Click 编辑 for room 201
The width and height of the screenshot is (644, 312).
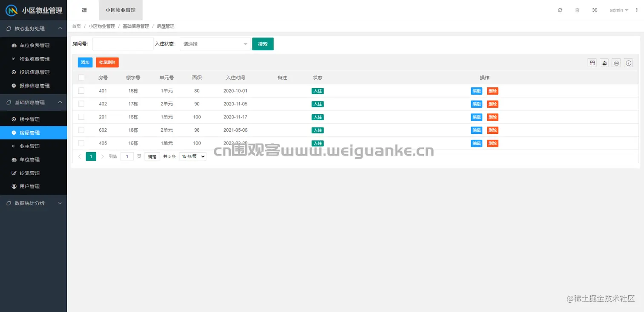coord(477,117)
